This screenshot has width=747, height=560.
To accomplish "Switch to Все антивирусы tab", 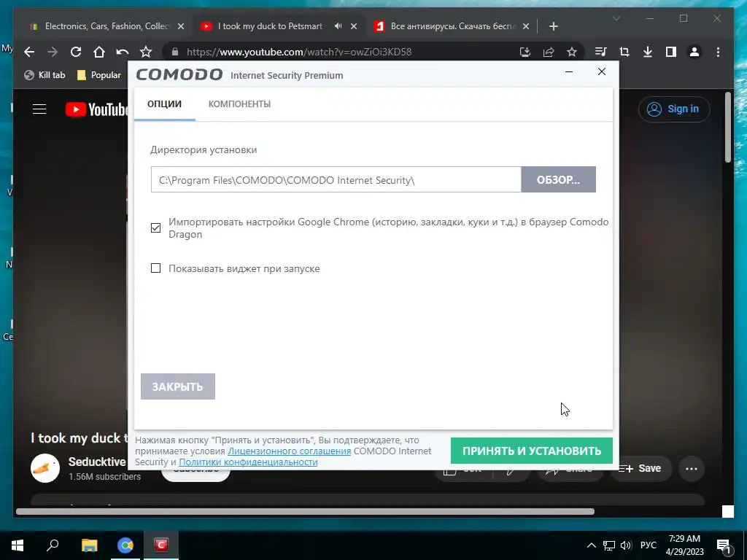I will (452, 26).
